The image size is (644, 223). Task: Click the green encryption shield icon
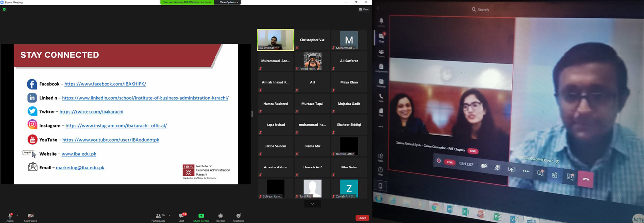coord(4,9)
